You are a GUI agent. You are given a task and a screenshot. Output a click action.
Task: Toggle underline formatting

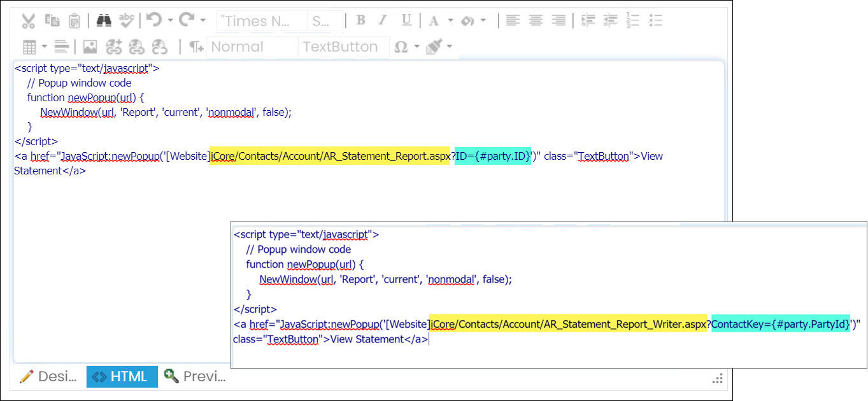[406, 20]
